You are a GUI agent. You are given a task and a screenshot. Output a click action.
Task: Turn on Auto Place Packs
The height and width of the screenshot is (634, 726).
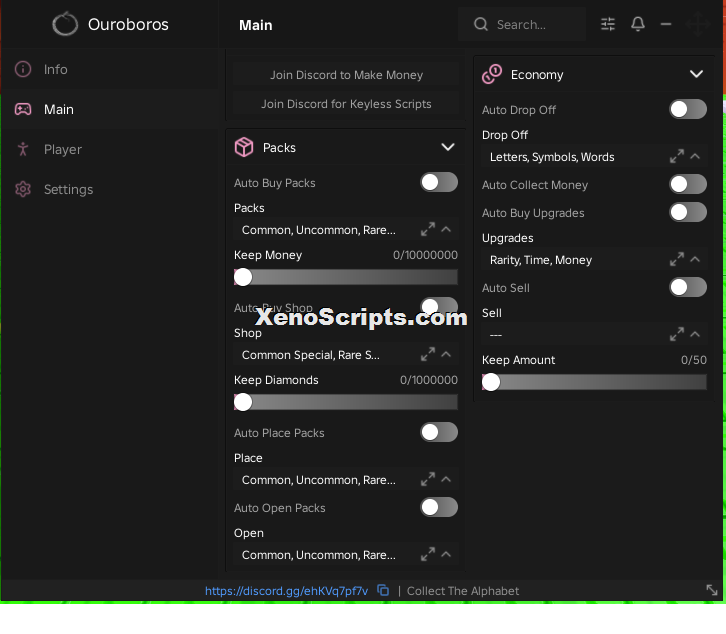(x=439, y=433)
